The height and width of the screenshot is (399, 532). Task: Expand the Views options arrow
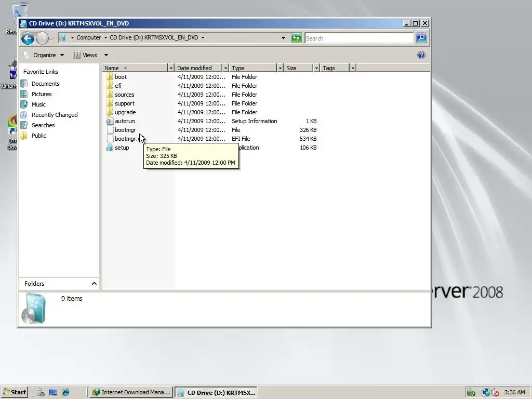pos(106,55)
